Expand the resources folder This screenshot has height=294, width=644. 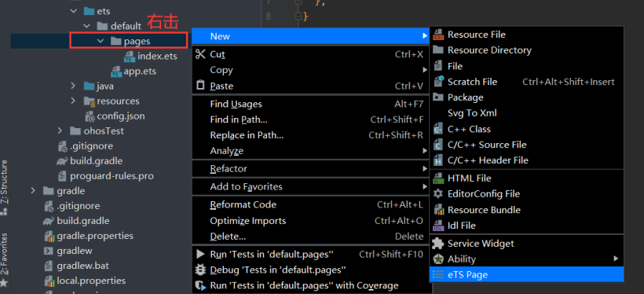[74, 101]
